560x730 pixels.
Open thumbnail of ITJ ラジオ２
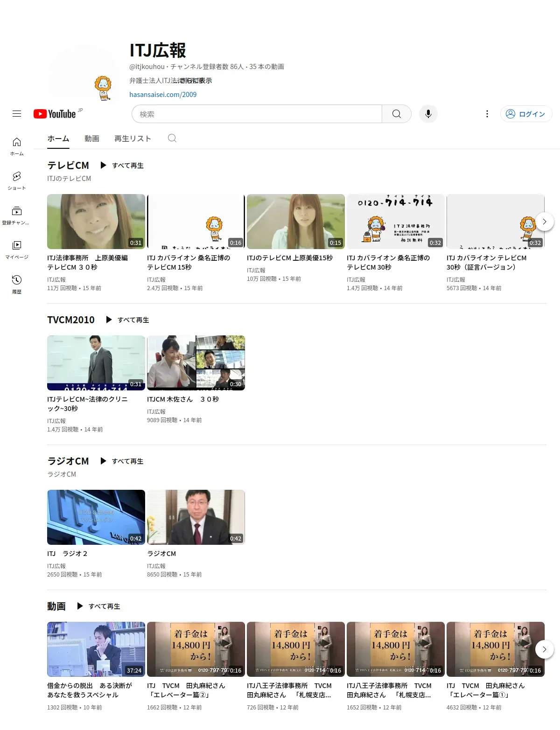point(96,517)
